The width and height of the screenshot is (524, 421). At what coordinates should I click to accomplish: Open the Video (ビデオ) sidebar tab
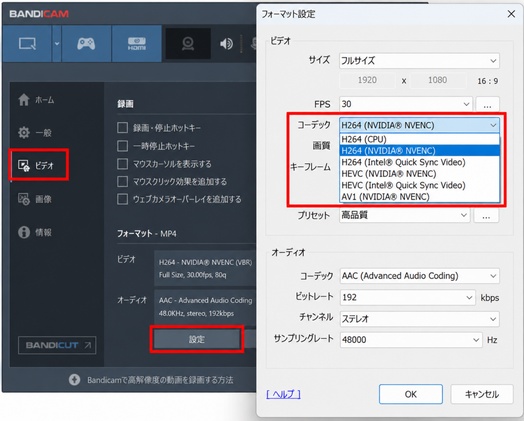[x=39, y=165]
